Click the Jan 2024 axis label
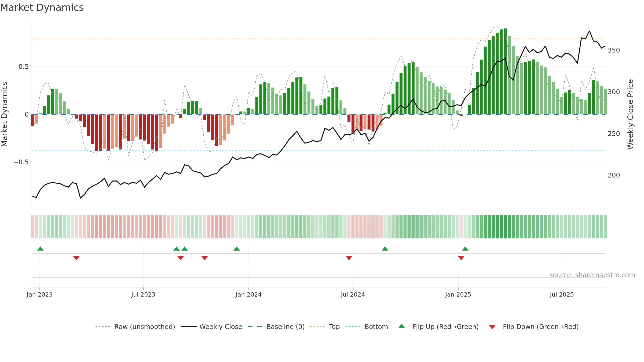The height and width of the screenshot is (362, 644). [248, 294]
